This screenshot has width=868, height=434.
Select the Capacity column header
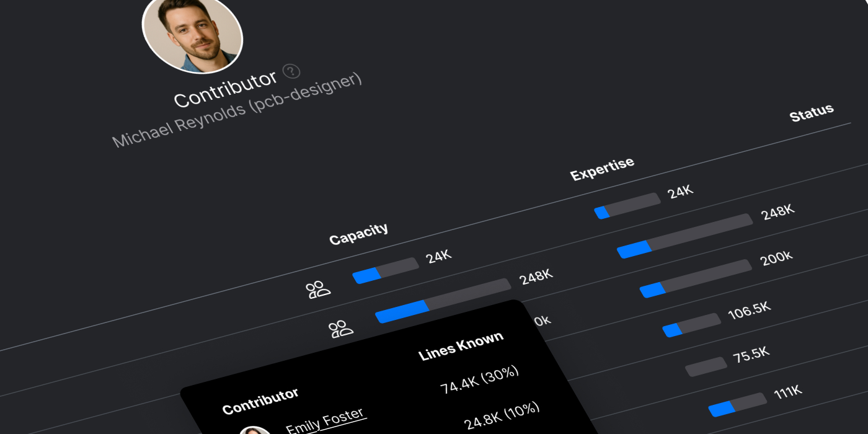point(359,234)
